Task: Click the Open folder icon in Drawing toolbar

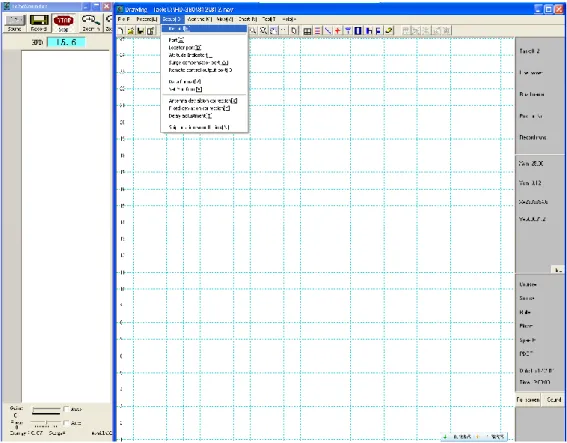Action: [x=131, y=31]
